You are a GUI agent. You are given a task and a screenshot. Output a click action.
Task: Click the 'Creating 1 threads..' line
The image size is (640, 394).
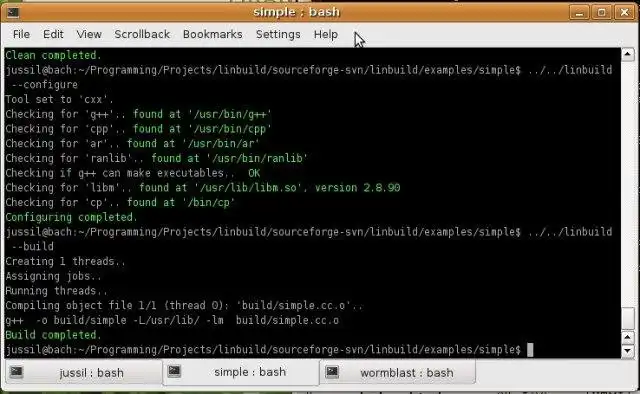pos(65,261)
